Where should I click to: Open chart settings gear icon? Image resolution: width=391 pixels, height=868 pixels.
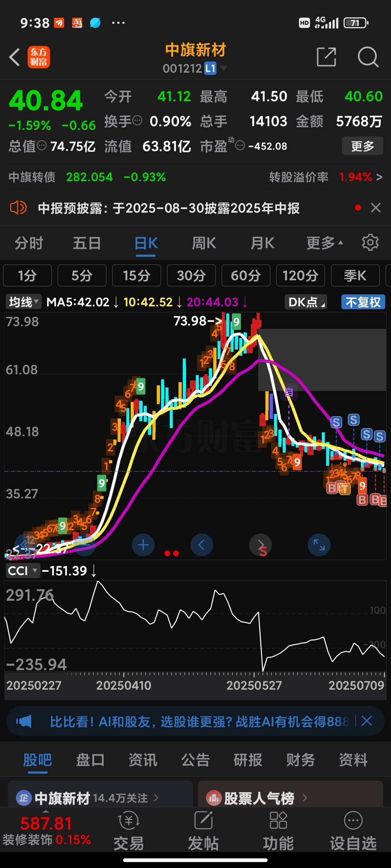370,242
